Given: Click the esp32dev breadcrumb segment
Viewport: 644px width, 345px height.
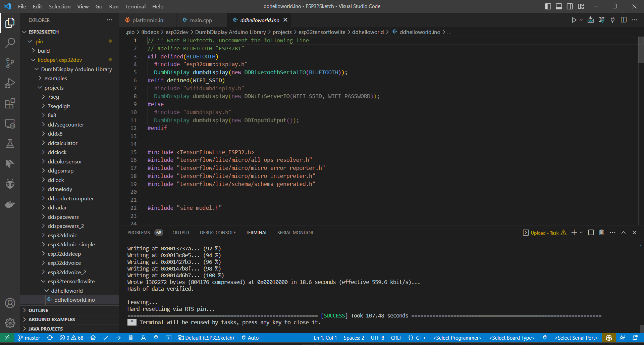Looking at the screenshot, I should click(177, 32).
